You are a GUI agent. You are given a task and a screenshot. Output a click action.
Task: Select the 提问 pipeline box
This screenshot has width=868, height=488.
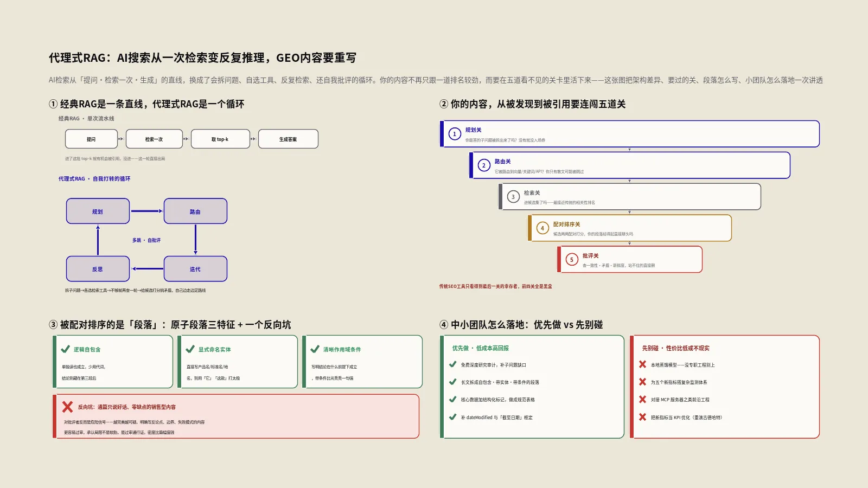(91, 139)
